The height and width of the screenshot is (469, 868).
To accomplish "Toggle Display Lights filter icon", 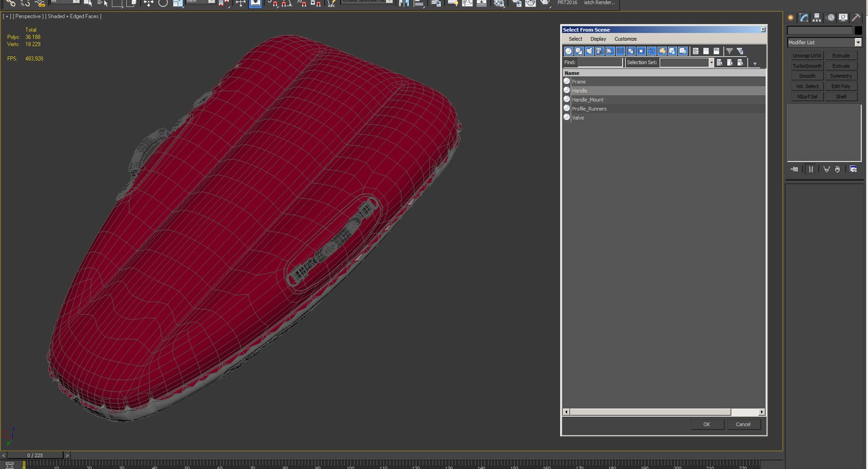I will coord(589,51).
